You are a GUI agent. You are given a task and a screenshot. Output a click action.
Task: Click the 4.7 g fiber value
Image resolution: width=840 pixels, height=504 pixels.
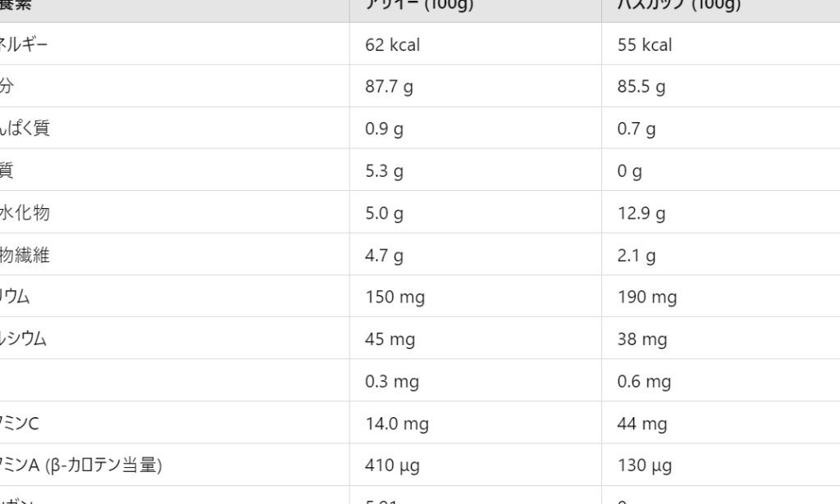point(384,256)
